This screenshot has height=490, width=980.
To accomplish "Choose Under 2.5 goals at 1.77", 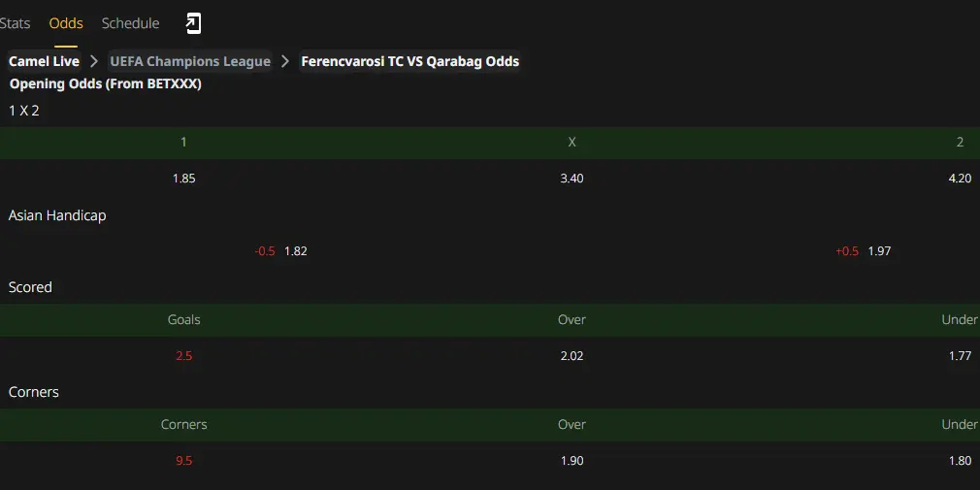I will click(960, 356).
